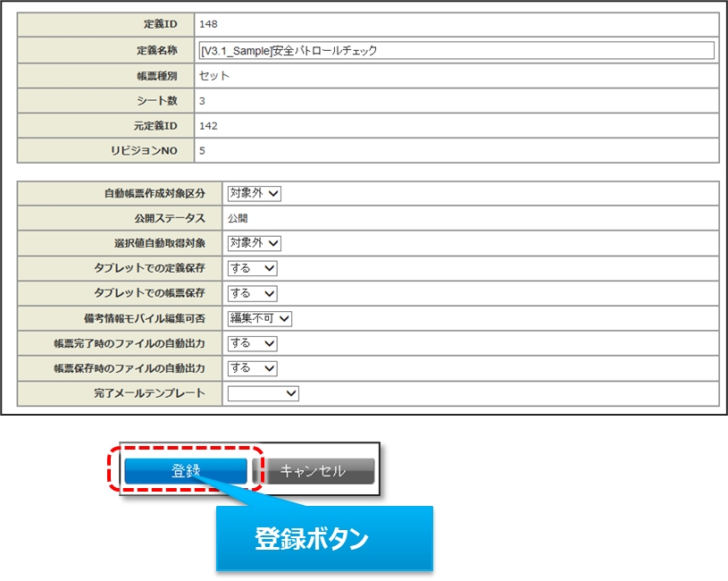This screenshot has height=581, width=728.
Task: Open the タブレットでの帳票保存 dropdown
Action: pyautogui.click(x=252, y=293)
